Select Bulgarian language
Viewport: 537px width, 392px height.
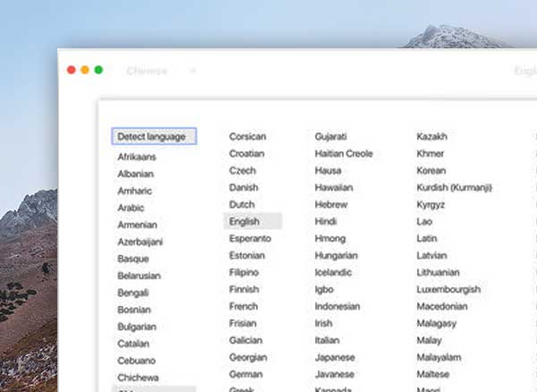coord(137,327)
